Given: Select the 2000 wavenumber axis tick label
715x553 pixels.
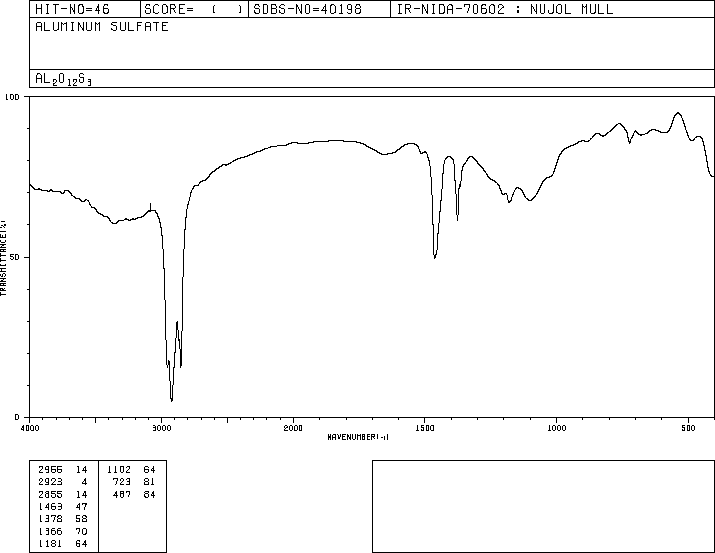Looking at the screenshot, I should pyautogui.click(x=293, y=428).
